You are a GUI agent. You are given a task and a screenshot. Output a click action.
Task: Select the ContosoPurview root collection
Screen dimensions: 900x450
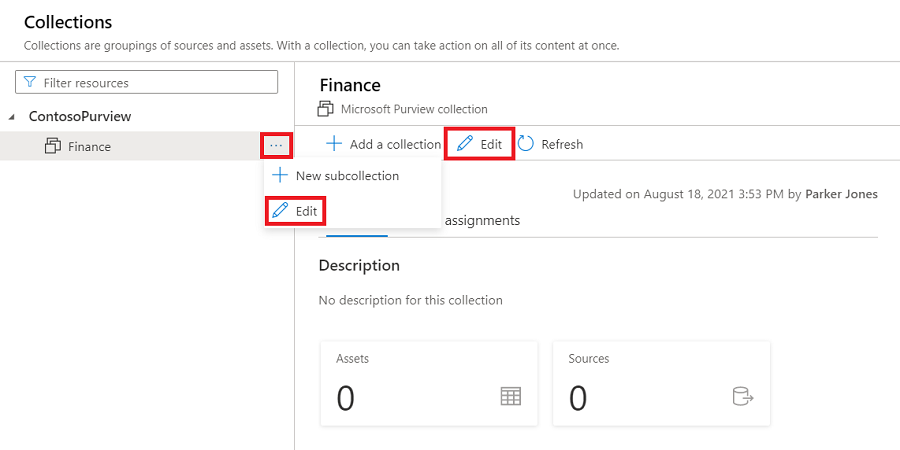coord(80,116)
